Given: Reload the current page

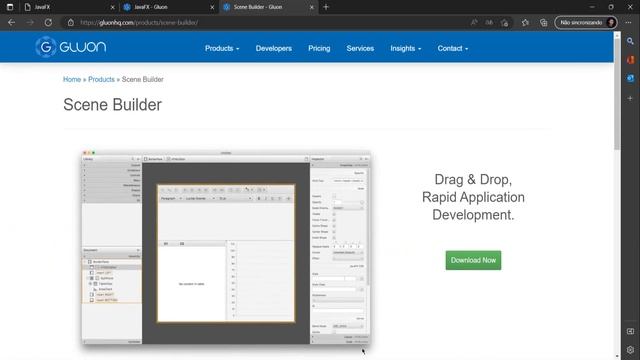Looking at the screenshot, I should click(48, 22).
